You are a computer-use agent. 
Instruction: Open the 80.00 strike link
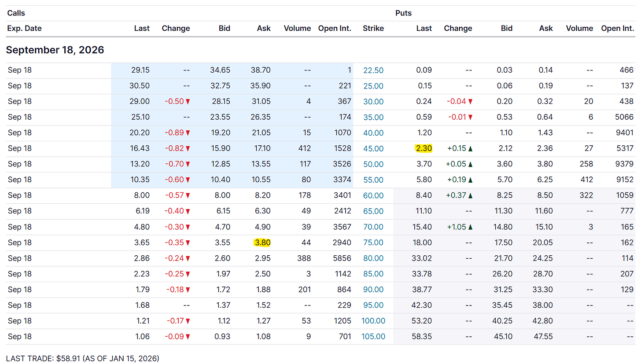point(373,258)
